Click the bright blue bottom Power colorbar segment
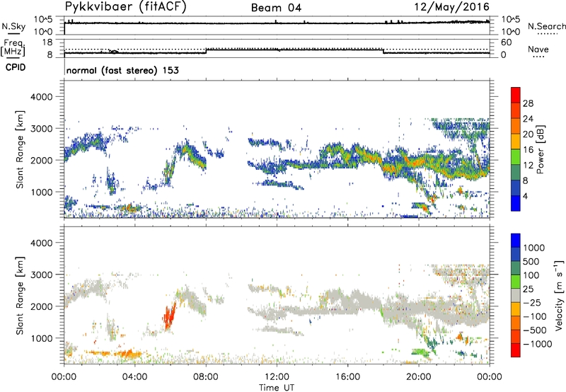Screen dimensions: 566x392 pos(516,203)
